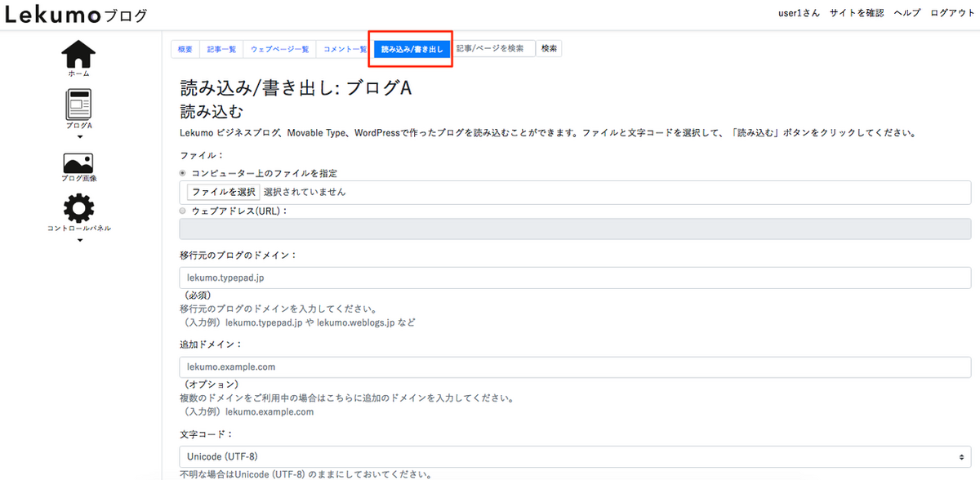
Task: Click ログアウト to sign out
Action: coord(952,13)
